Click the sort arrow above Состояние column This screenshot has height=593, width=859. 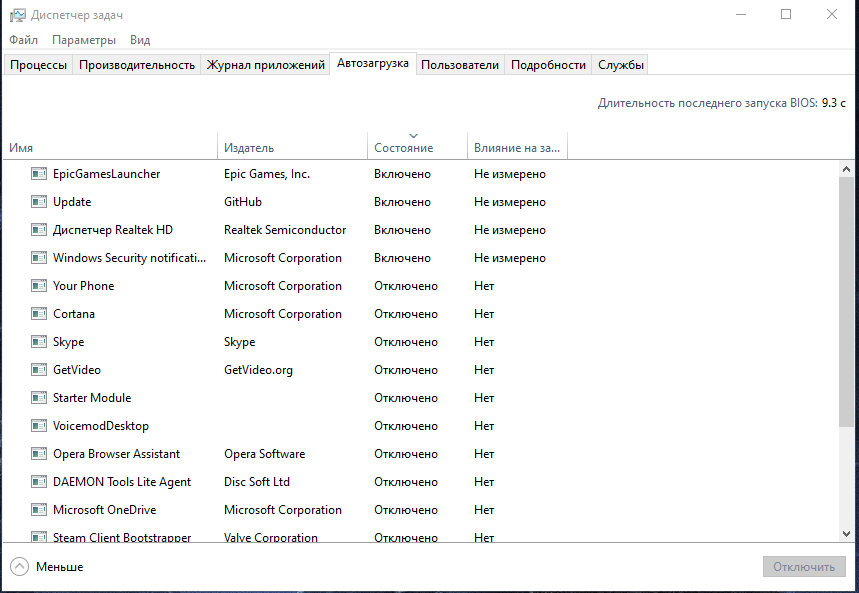point(414,135)
